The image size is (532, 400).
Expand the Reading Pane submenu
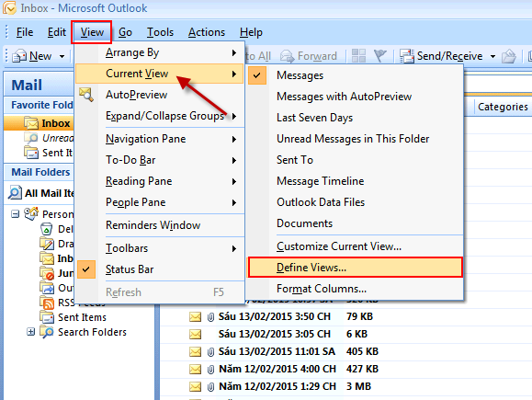pos(160,181)
